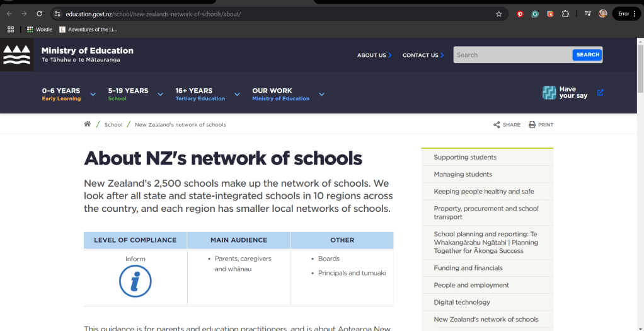Screen dimensions: 644x331
Task: Open Supporting students sidebar link
Action: coord(465,158)
